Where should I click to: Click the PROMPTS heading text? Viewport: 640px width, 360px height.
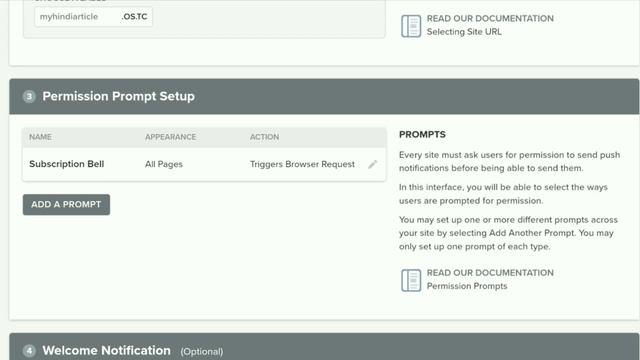point(422,135)
